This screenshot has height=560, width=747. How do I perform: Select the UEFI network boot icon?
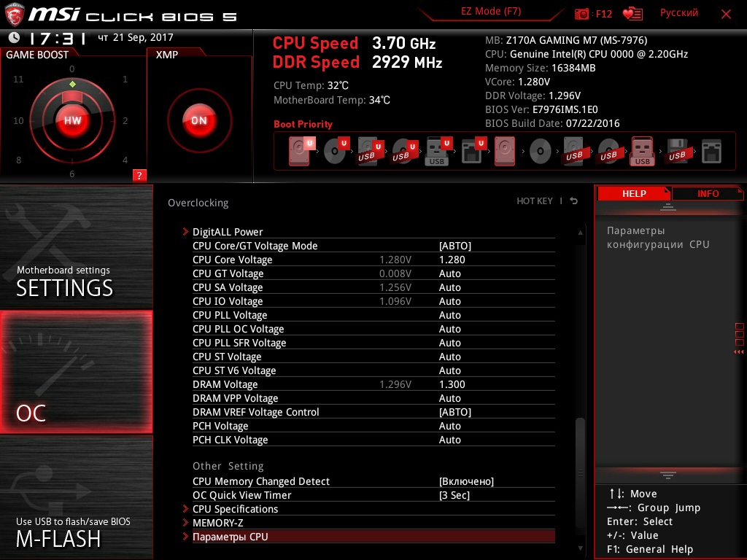point(473,151)
